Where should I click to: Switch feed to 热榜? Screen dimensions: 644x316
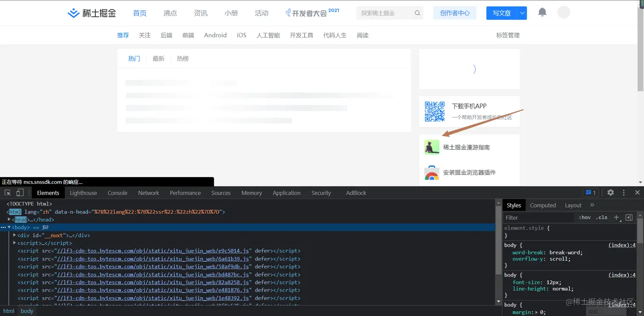point(183,59)
